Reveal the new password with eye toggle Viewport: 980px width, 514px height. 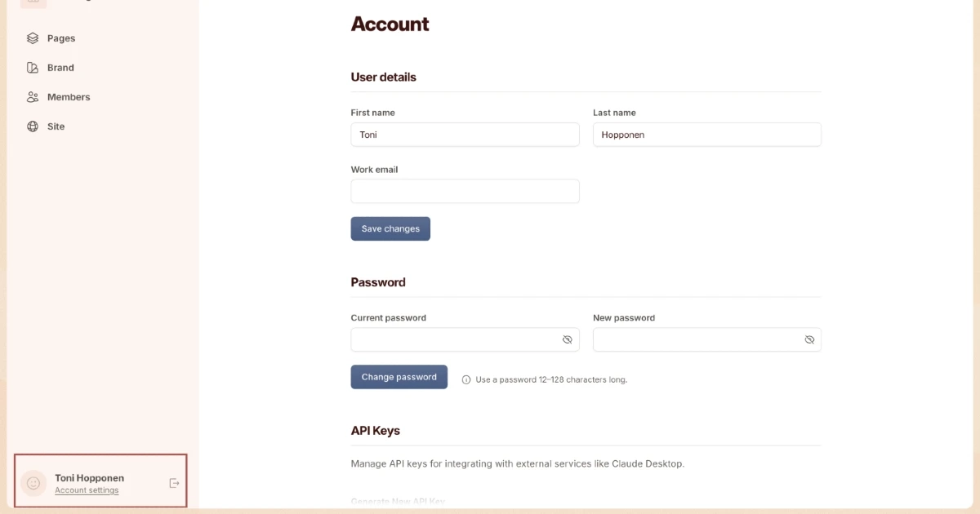point(809,339)
